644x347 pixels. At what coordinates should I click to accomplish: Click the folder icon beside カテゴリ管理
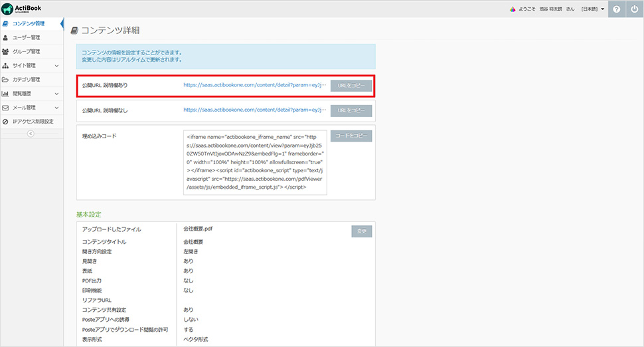coord(5,79)
